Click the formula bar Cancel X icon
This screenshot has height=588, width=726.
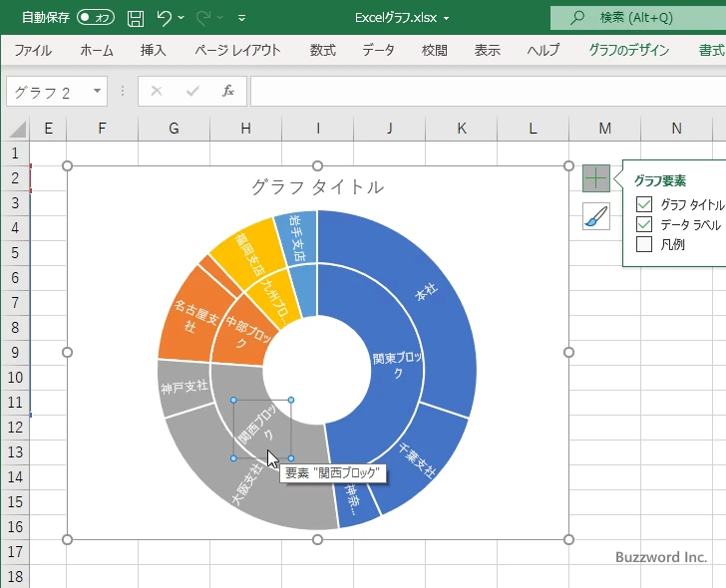click(157, 91)
